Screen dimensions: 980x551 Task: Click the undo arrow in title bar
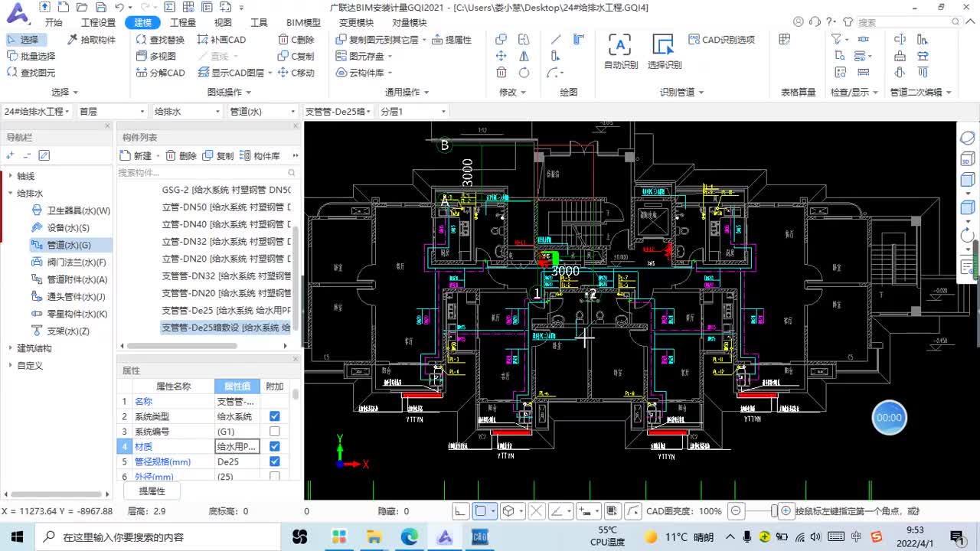click(x=119, y=8)
